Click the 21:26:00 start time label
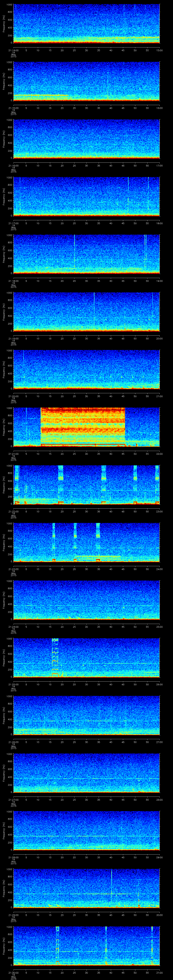This screenshot has width=173, height=980. click(13, 742)
